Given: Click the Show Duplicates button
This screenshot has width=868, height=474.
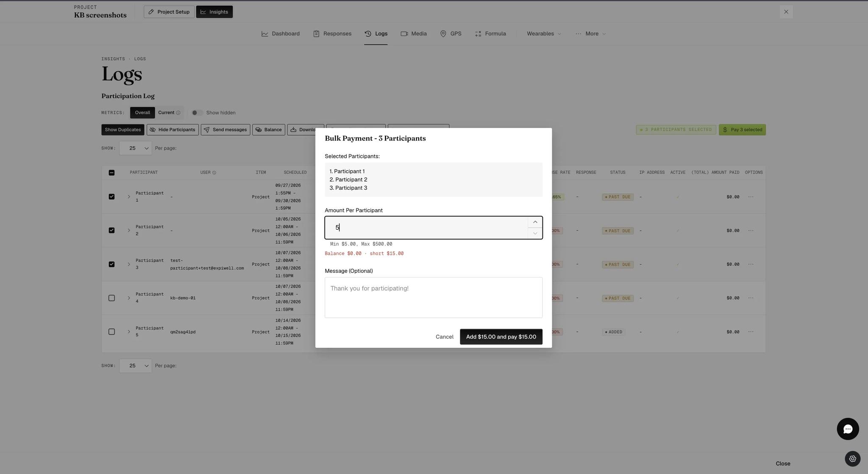Looking at the screenshot, I should point(123,130).
